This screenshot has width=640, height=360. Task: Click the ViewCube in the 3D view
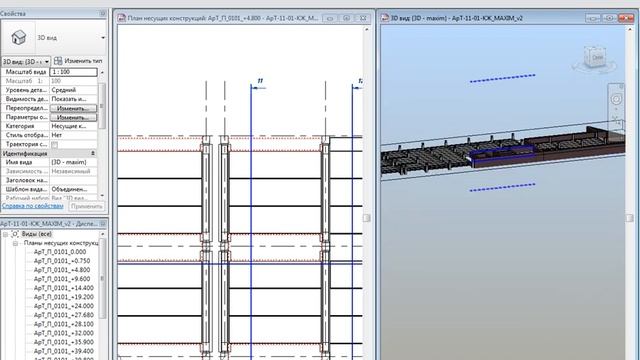click(594, 58)
